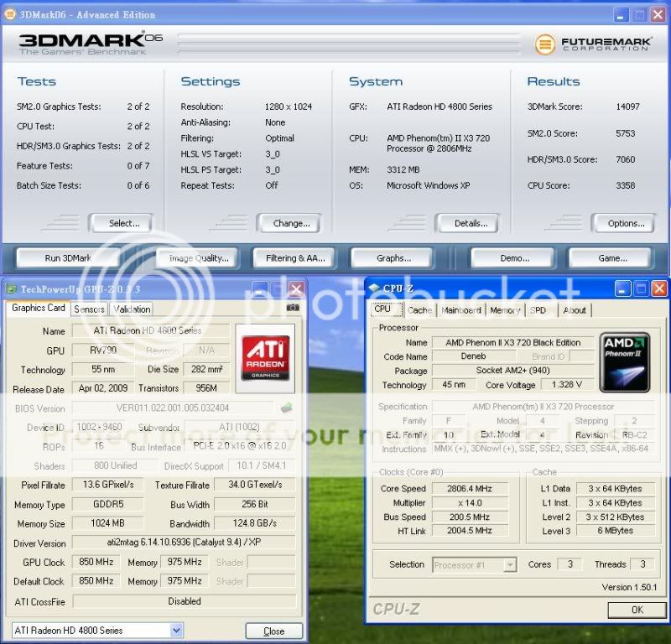The image size is (671, 644).
Task: Switch to the Sensors tab in GPU-Z
Action: (x=89, y=309)
